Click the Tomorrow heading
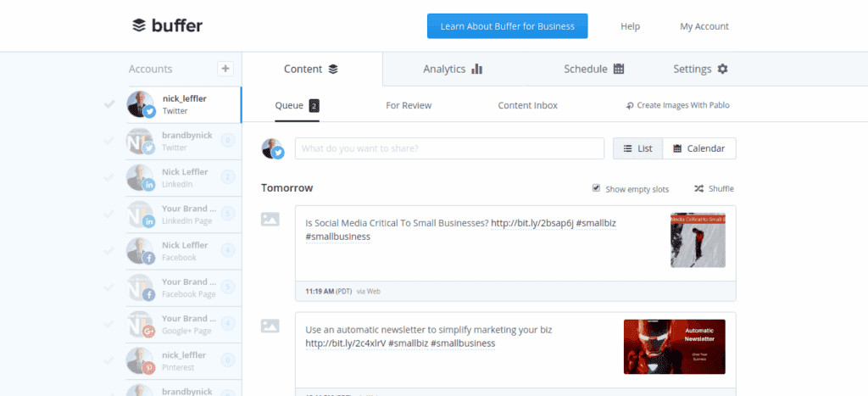 pos(287,188)
